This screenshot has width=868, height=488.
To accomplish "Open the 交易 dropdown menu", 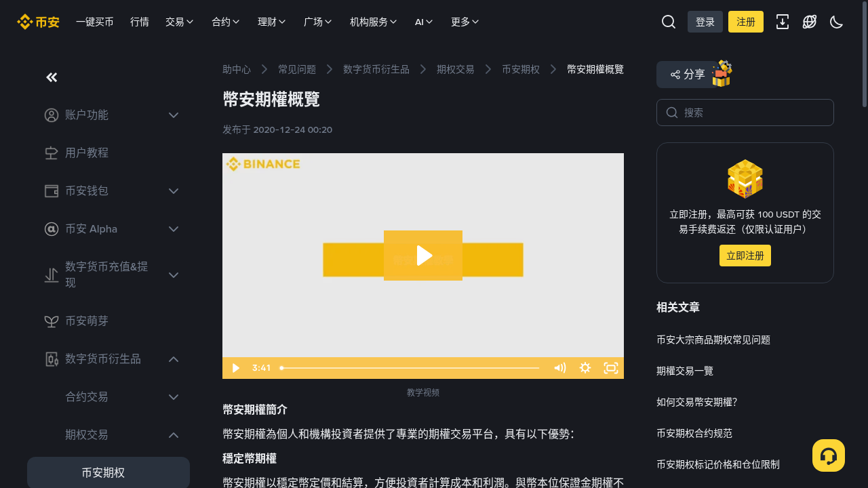I will (180, 22).
